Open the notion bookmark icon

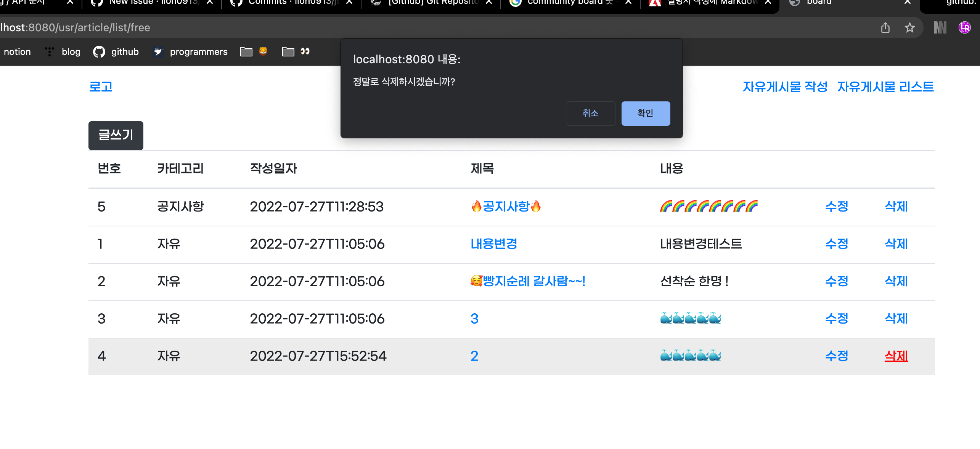pos(18,51)
